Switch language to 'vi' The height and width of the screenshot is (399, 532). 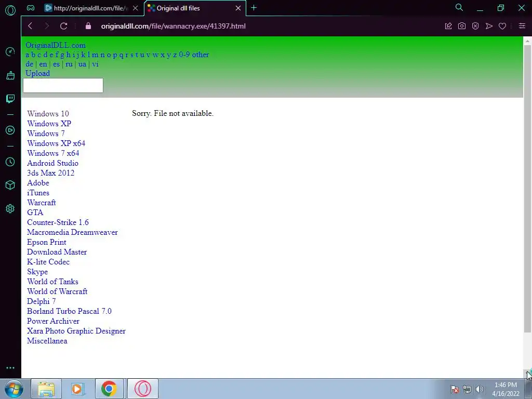coord(96,64)
